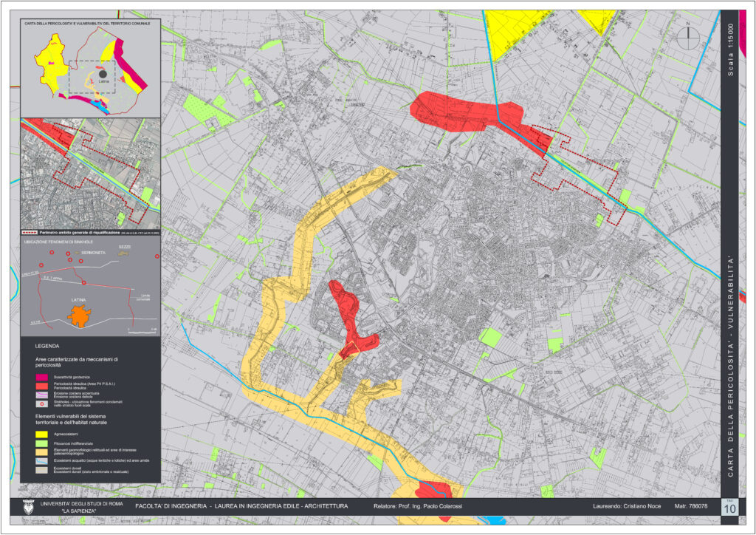Select green Fitocenosi indifferenziate swatch
Screen dimensions: 756x535
41,443
